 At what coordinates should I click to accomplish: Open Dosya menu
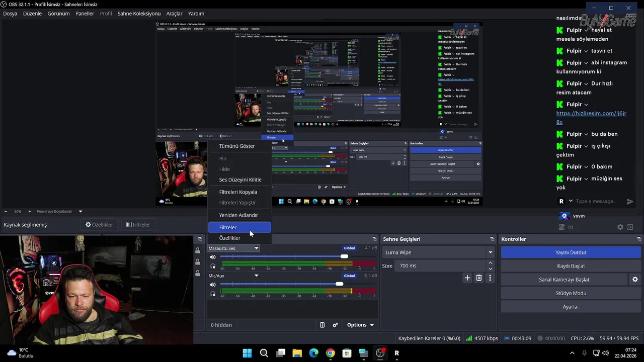10,14
